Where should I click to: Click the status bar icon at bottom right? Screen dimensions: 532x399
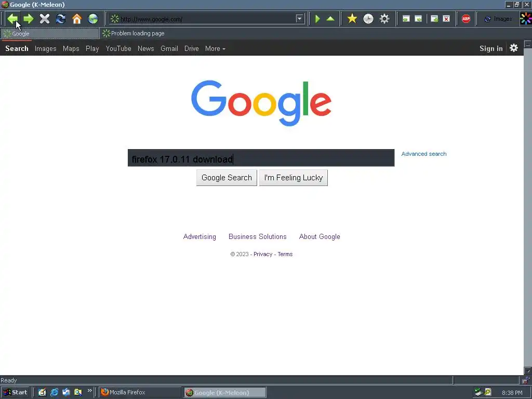coord(526,380)
